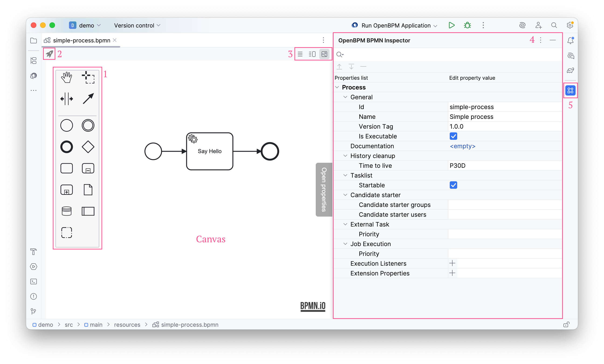The height and width of the screenshot is (364, 604).
Task: Create a Pool/Participant from palette
Action: coord(88,211)
